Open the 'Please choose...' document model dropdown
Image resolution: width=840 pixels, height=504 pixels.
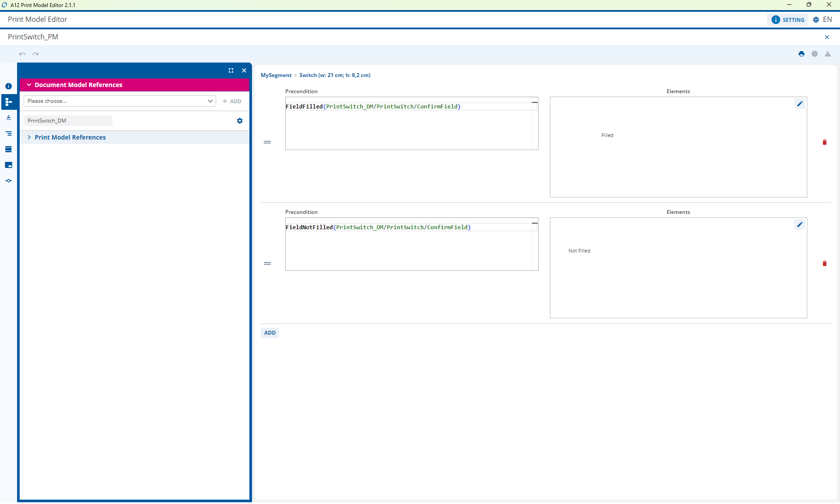[x=120, y=101]
